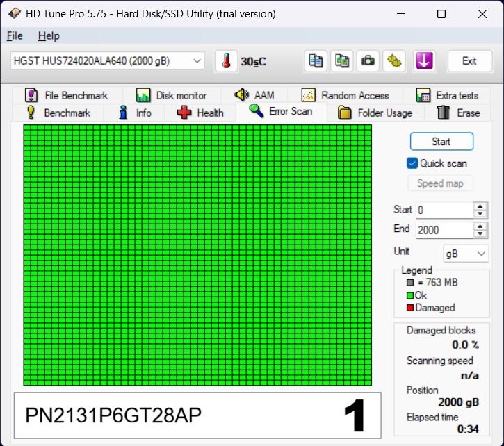Switch to the Disk monitor tab
Image resolution: width=504 pixels, height=446 pixels.
(x=172, y=95)
